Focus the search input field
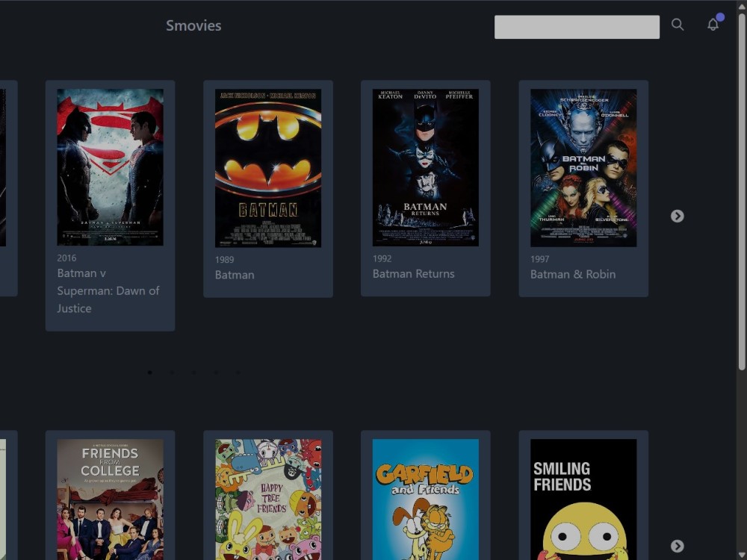The width and height of the screenshot is (747, 560). click(x=577, y=27)
